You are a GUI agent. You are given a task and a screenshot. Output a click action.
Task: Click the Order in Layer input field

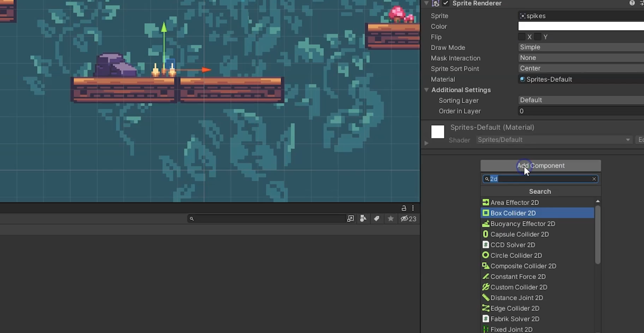click(581, 111)
